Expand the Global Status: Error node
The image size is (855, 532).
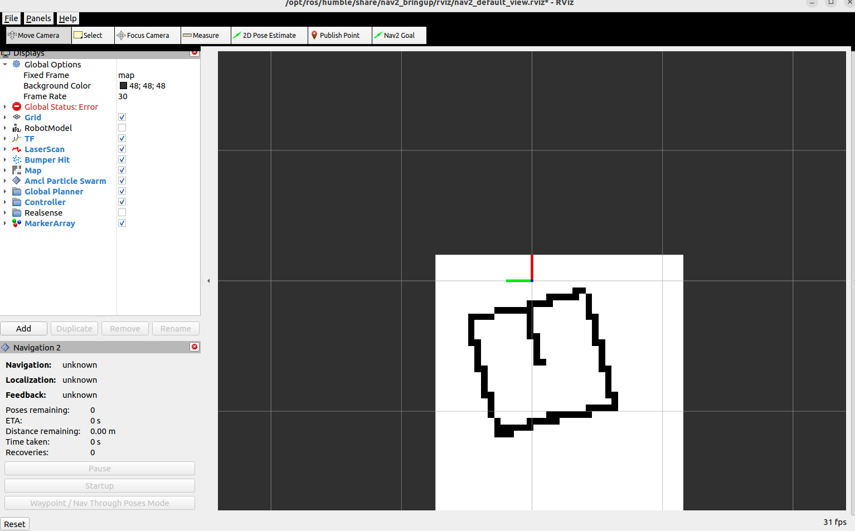click(5, 107)
